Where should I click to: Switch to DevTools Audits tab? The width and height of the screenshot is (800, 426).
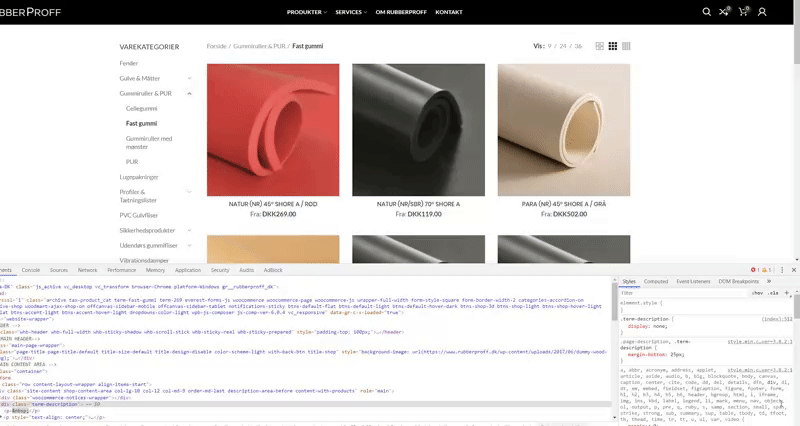tap(246, 270)
